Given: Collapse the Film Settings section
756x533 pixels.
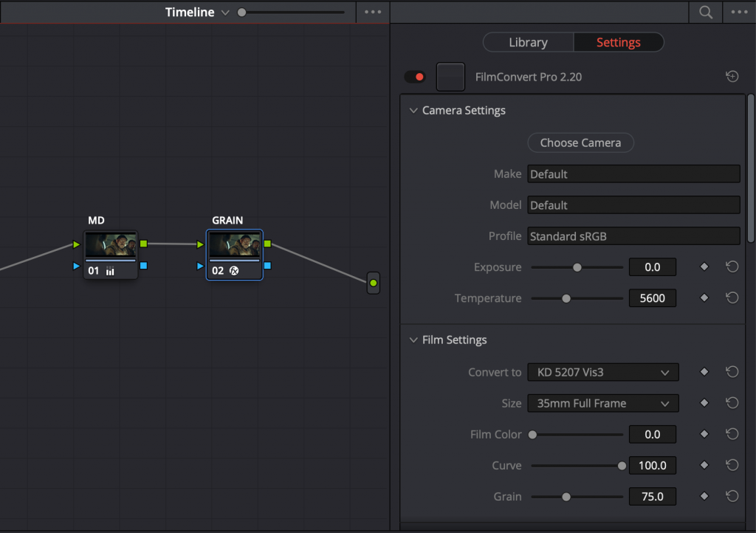Looking at the screenshot, I should (x=413, y=340).
